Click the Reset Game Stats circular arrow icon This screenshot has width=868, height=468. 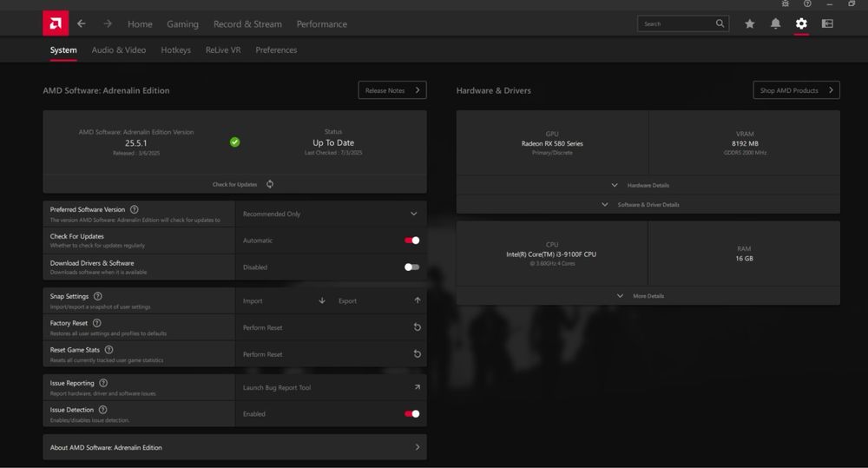coord(418,354)
